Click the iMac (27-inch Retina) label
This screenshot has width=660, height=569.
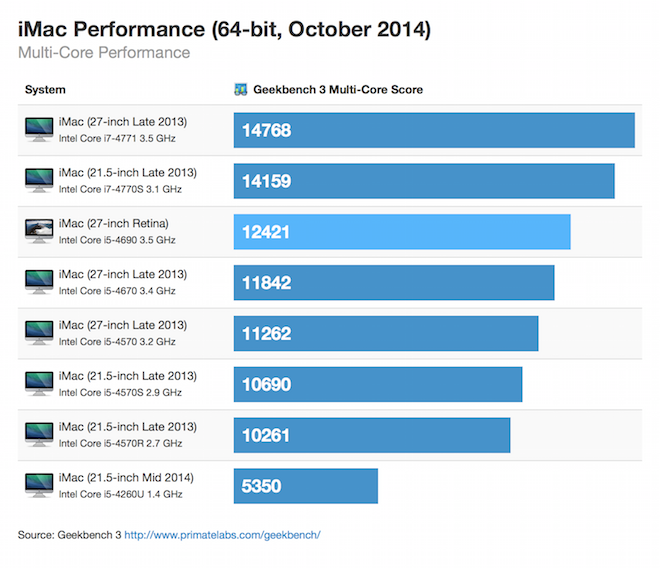113,223
